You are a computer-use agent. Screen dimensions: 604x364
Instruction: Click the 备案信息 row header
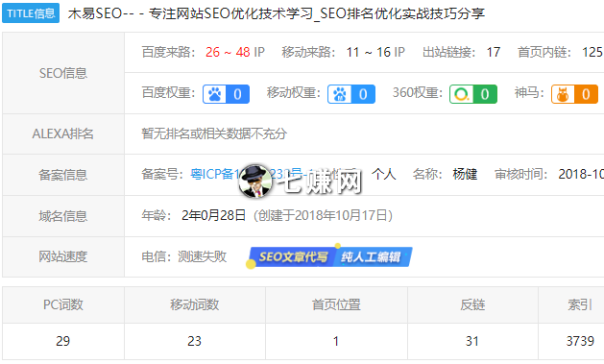(63, 175)
